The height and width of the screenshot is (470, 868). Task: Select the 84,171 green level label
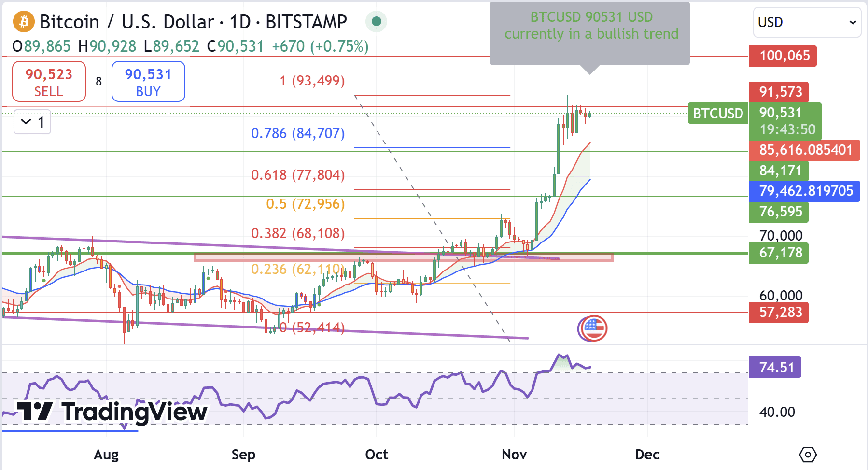[x=779, y=171]
